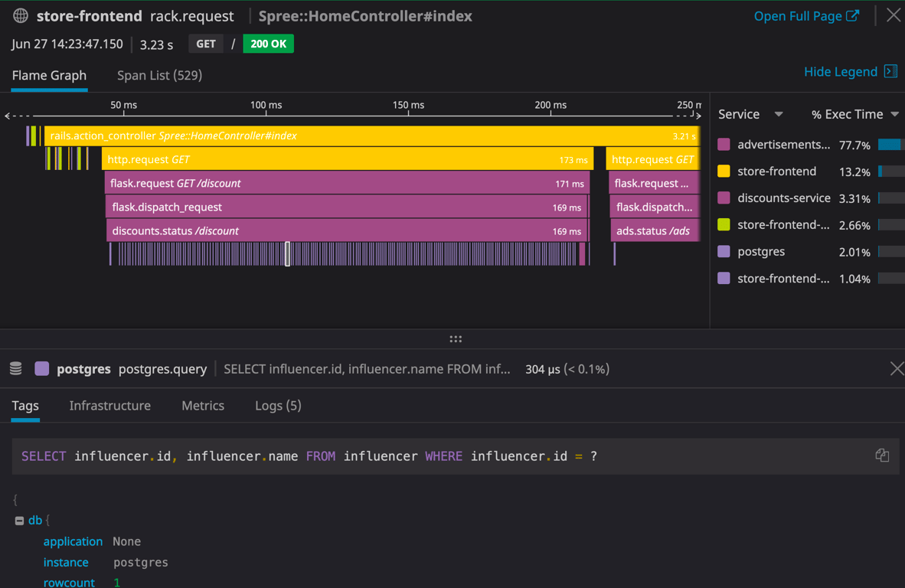
Task: Open the Metrics tab
Action: 203,406
